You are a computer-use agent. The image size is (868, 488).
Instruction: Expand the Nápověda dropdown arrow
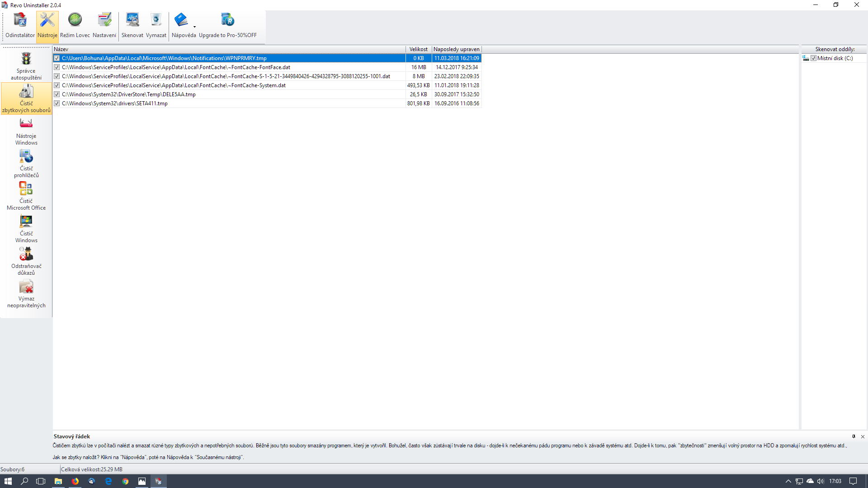[194, 27]
